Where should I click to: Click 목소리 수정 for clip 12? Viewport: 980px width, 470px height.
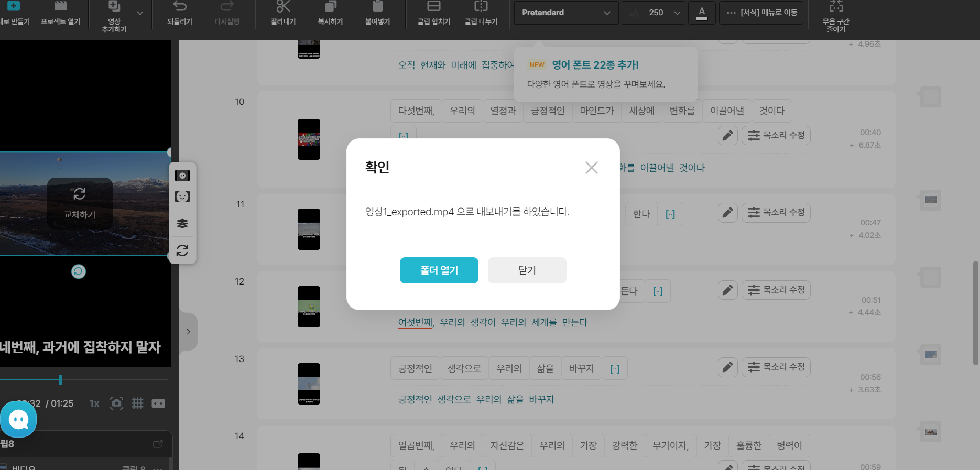[x=776, y=290]
